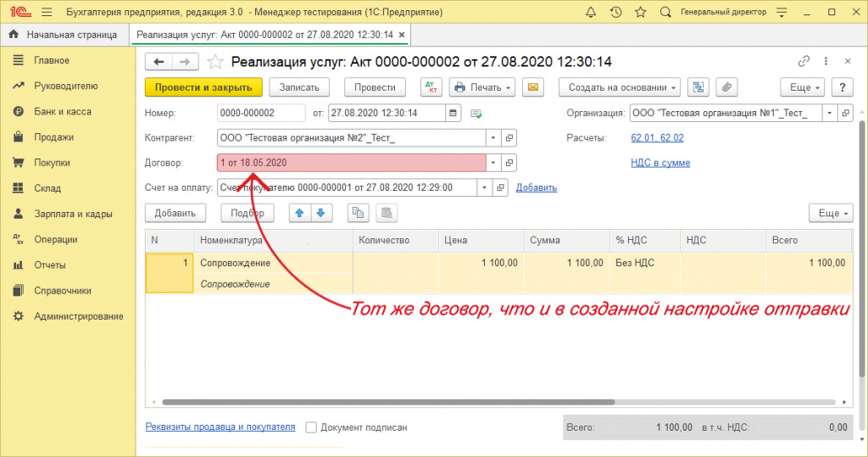
Task: Open Создать на основании dropdown
Action: (620, 87)
